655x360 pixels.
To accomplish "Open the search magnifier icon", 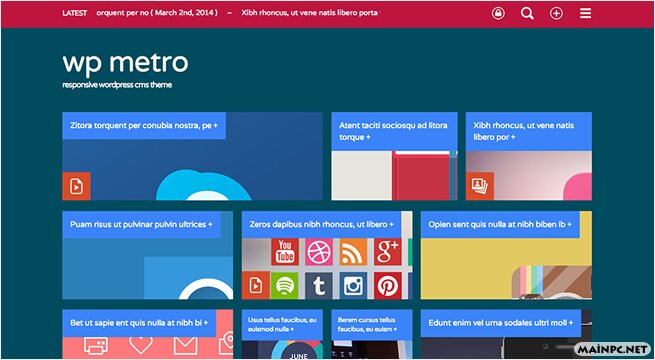I will 527,14.
